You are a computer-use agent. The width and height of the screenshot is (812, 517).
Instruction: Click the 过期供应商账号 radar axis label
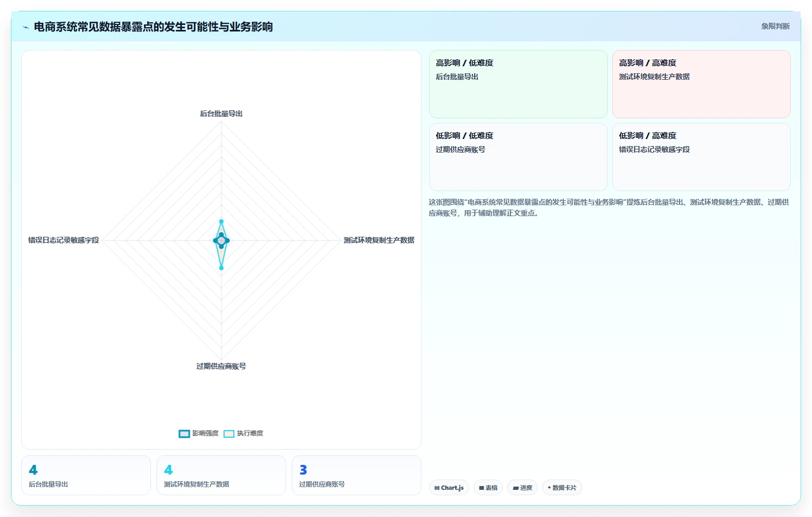pyautogui.click(x=221, y=366)
